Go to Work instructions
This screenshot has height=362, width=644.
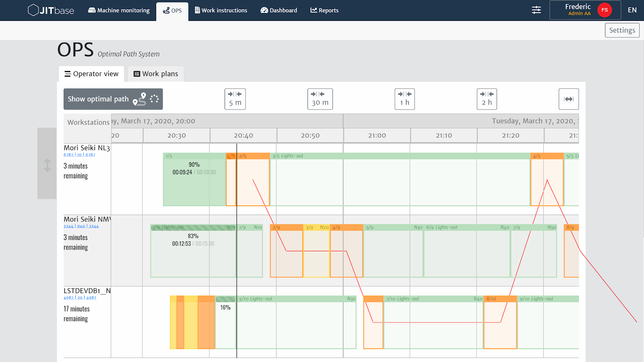tap(221, 10)
